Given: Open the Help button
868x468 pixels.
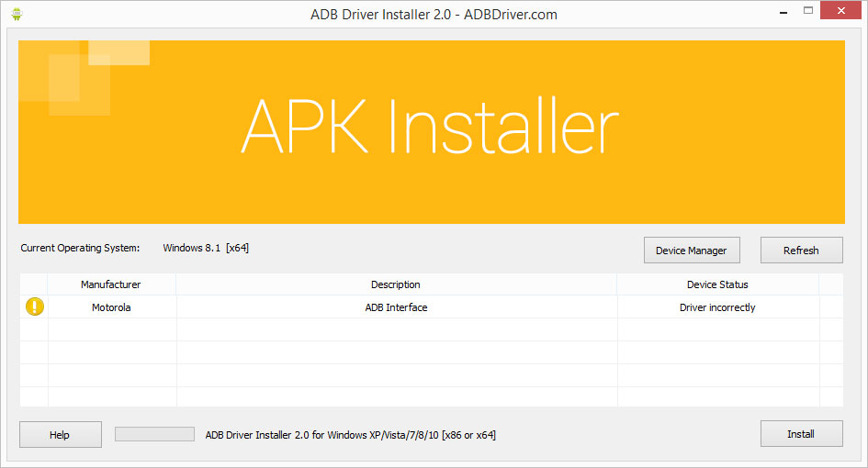Looking at the screenshot, I should coord(60,435).
